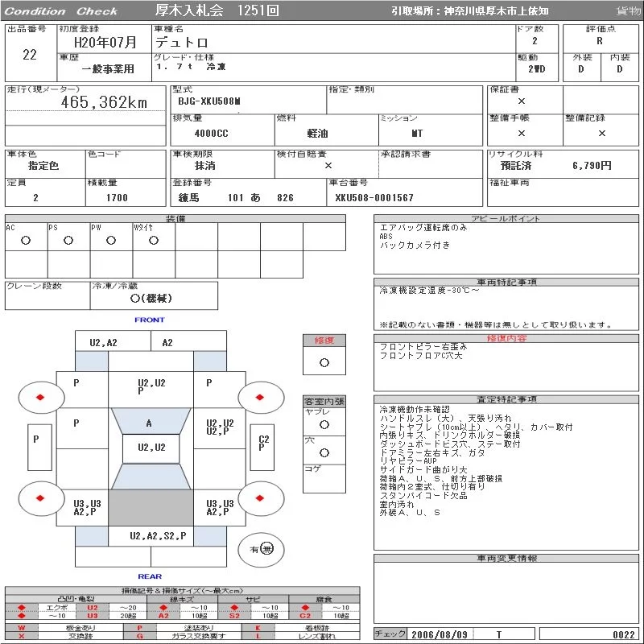Click the pickup location 神奈川県厚木市上依知
Image resolution: width=644 pixels, height=644 pixels.
point(496,11)
